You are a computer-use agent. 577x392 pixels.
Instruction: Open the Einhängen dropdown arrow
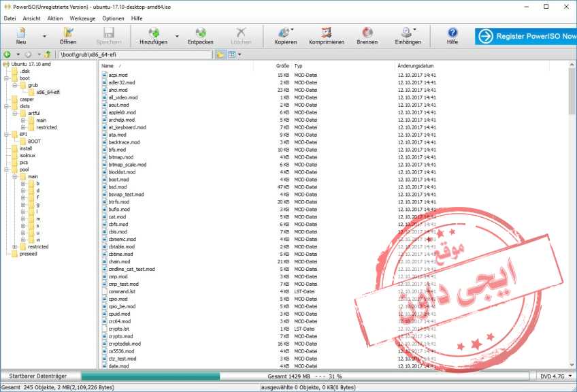point(415,29)
